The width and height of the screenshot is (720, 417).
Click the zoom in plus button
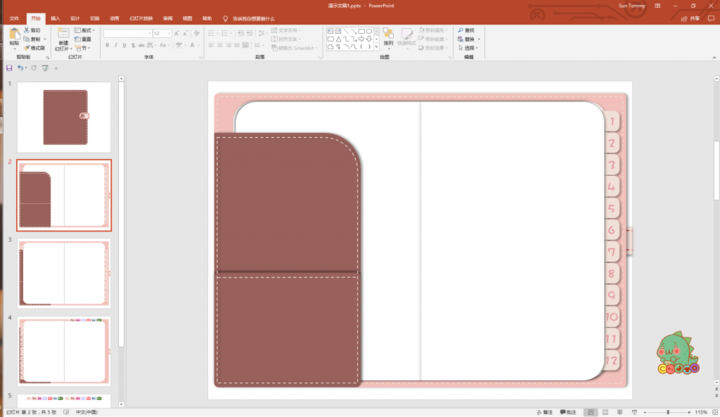click(689, 412)
